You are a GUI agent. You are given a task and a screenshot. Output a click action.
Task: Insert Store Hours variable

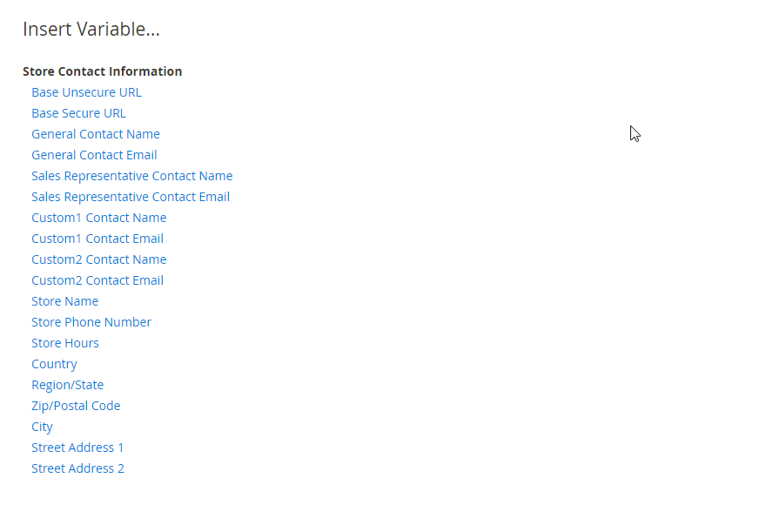point(65,343)
